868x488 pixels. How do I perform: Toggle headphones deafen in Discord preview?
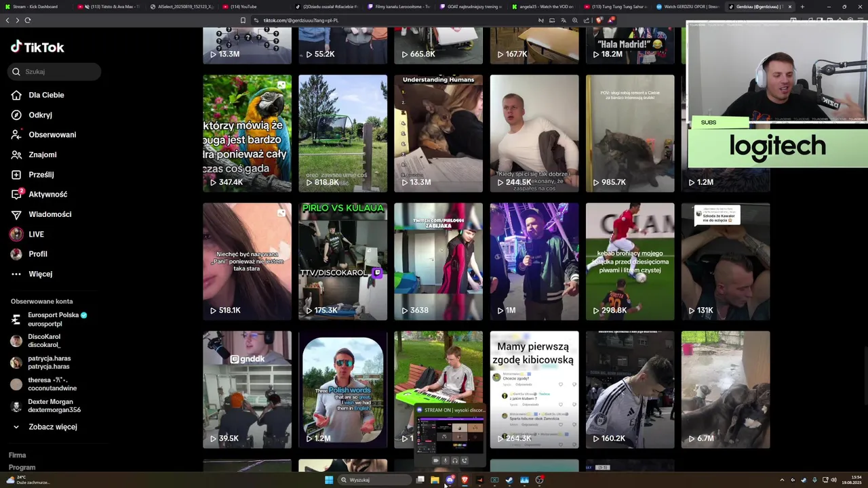coord(455,461)
